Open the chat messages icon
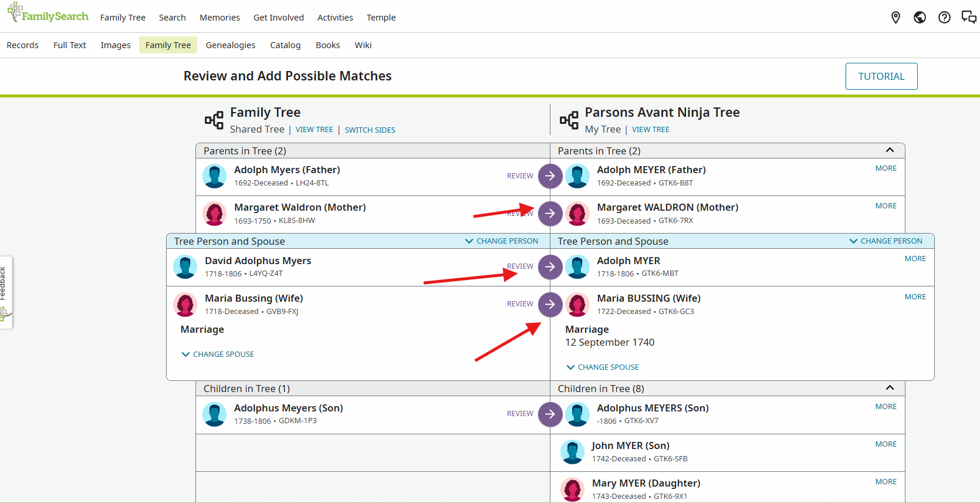Screen dimensions: 980x503 point(969,18)
